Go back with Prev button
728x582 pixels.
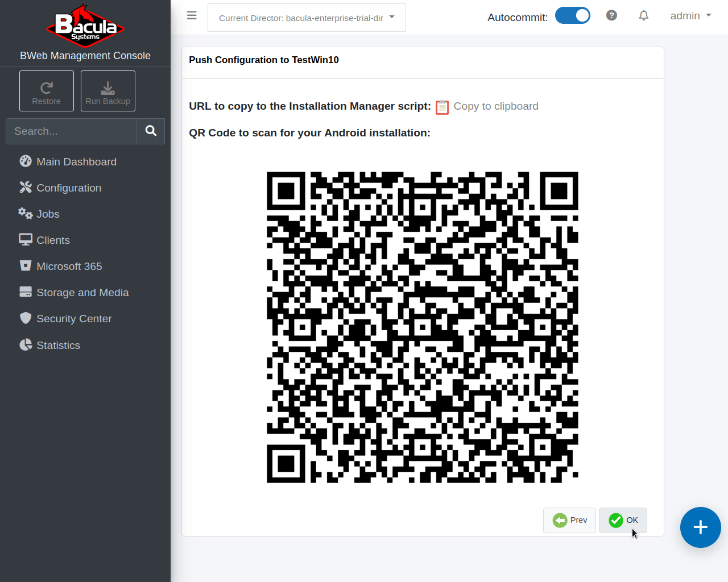(569, 520)
